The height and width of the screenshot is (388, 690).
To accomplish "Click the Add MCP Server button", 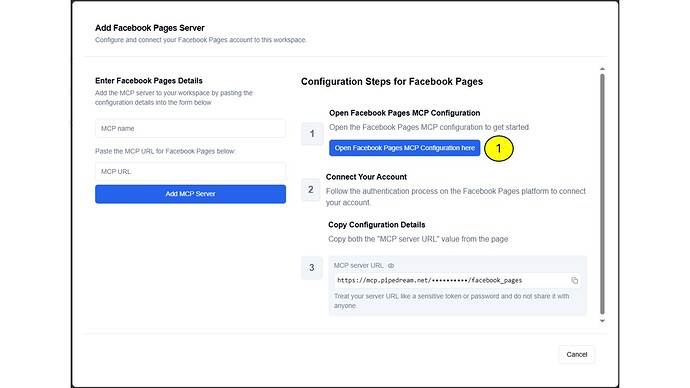I will coord(191,194).
